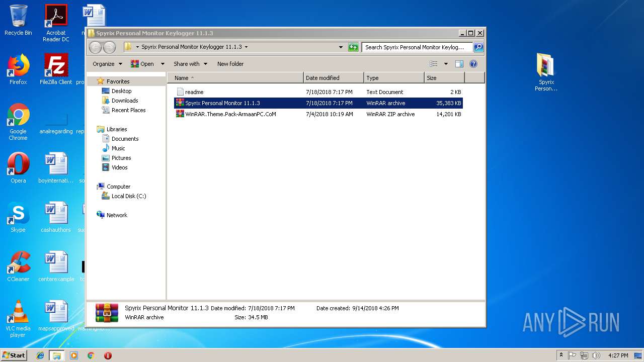Image resolution: width=644 pixels, height=362 pixels.
Task: Open the Recycle Bin desktop icon
Action: coord(18,20)
